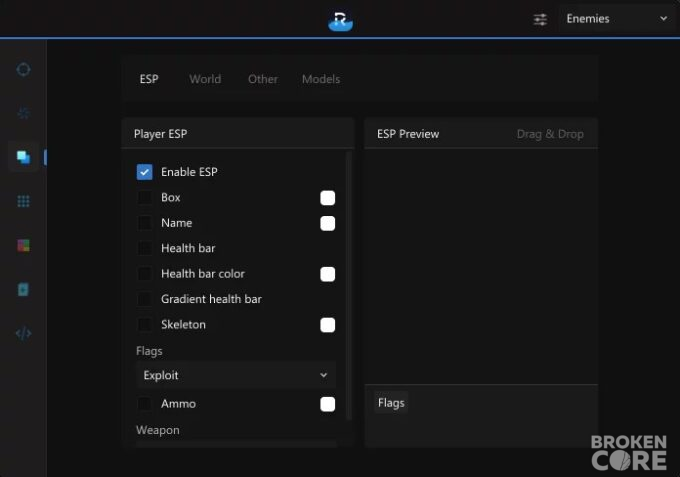
Task: Enable the Ammo checkbox
Action: (144, 404)
